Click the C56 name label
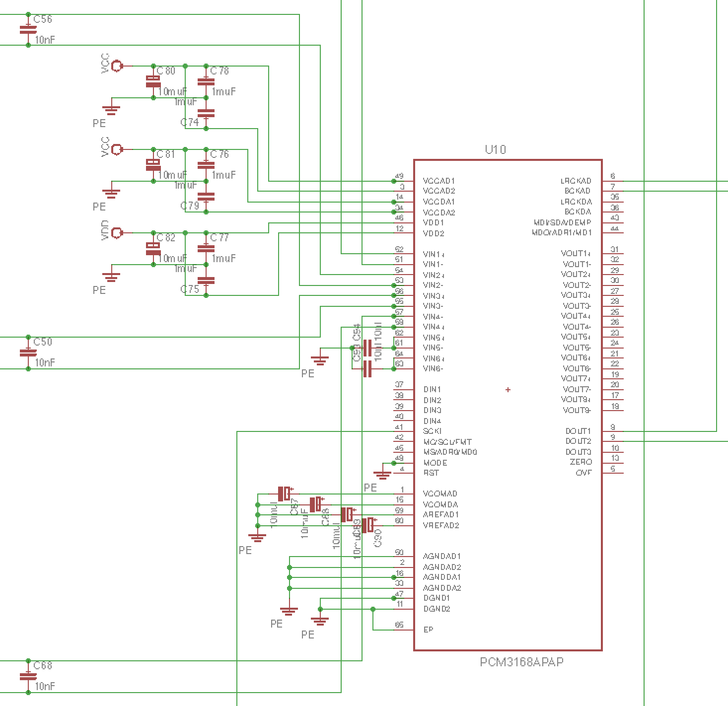 tap(43, 19)
